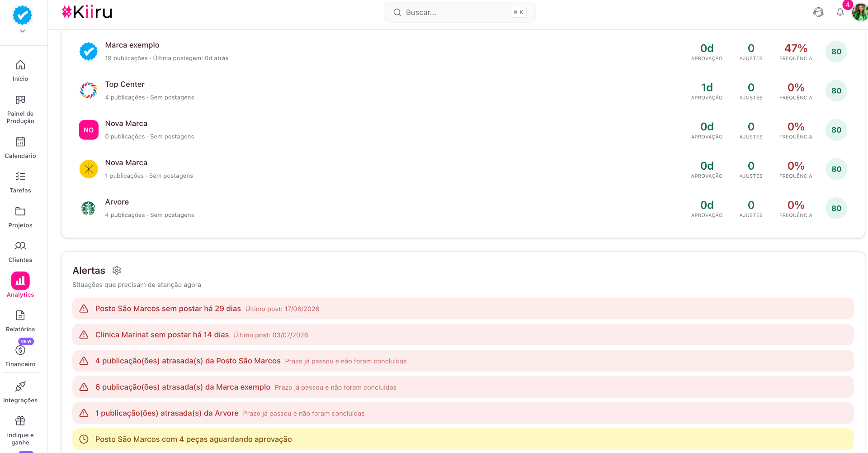Open the Nova Marca with NO avatar
The height and width of the screenshot is (453, 868).
tap(463, 130)
